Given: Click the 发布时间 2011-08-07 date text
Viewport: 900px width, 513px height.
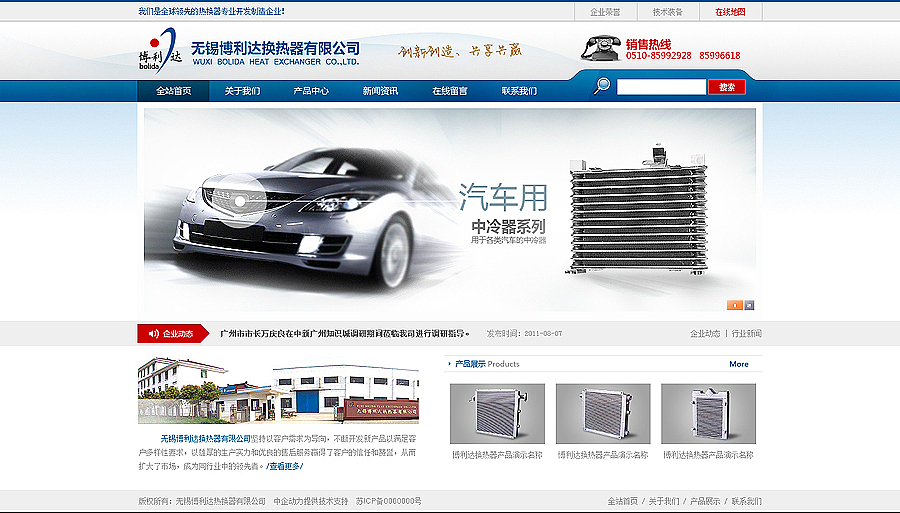Looking at the screenshot, I should click(525, 333).
